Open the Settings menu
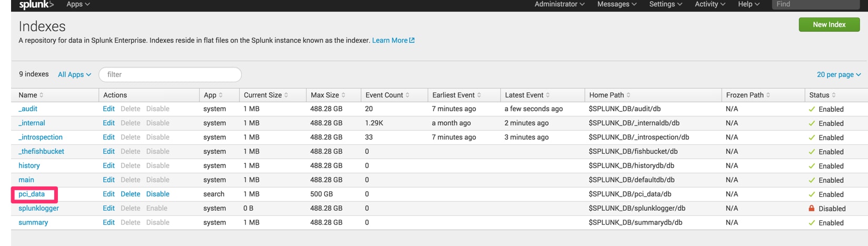The width and height of the screenshot is (868, 246). pyautogui.click(x=666, y=4)
